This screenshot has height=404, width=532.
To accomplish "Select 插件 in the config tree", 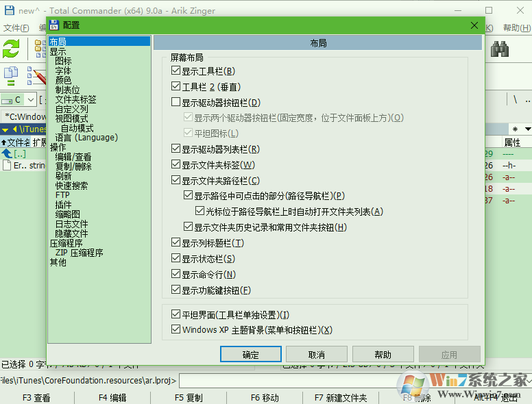I will tap(64, 205).
